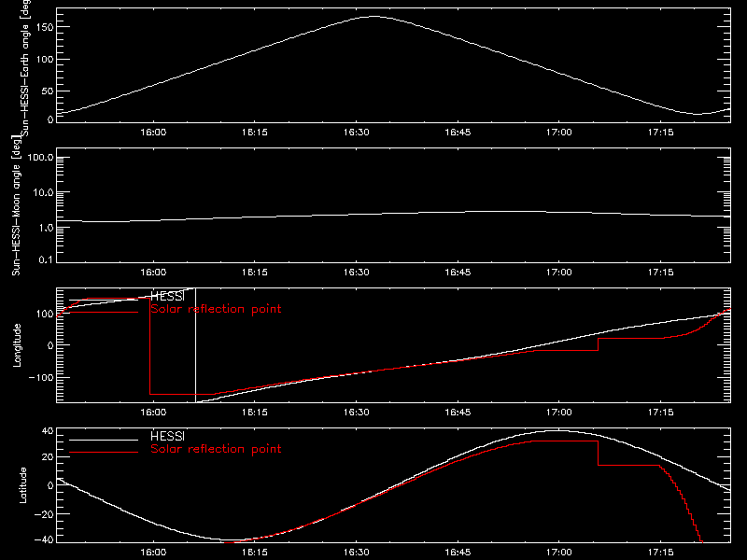747x560 pixels.
Task: Click the -100 tick on the Longitude axis
Action: coord(41,377)
